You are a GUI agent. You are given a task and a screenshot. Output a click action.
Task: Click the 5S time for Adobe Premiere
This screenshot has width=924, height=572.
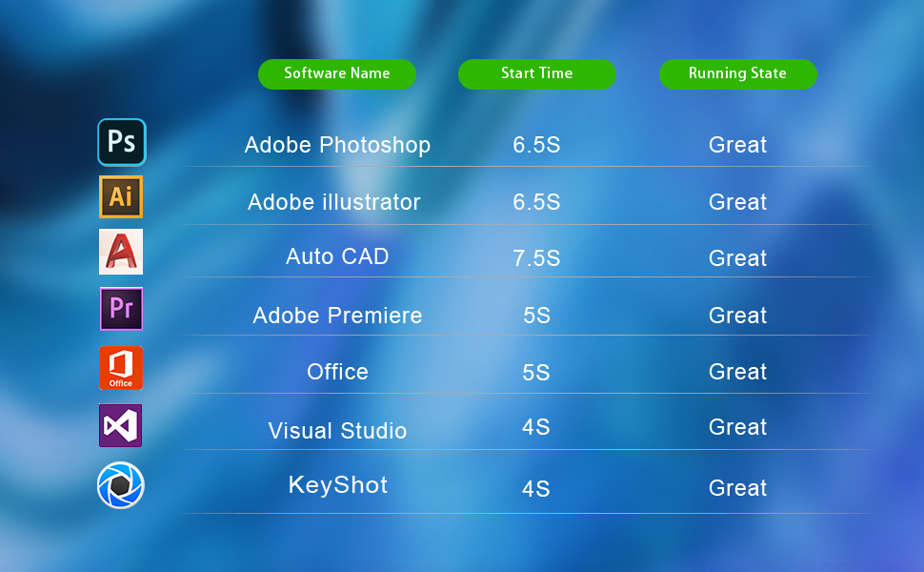[x=537, y=316]
